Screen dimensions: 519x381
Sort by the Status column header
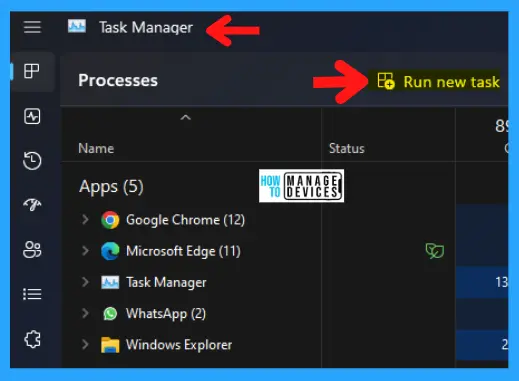[x=347, y=148]
